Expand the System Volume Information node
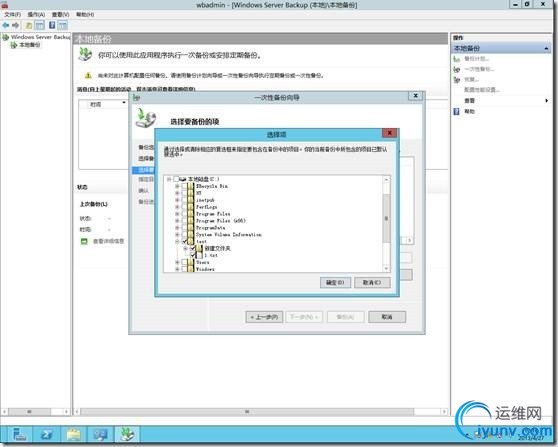Screen dimensions: 558x447 [x=177, y=235]
